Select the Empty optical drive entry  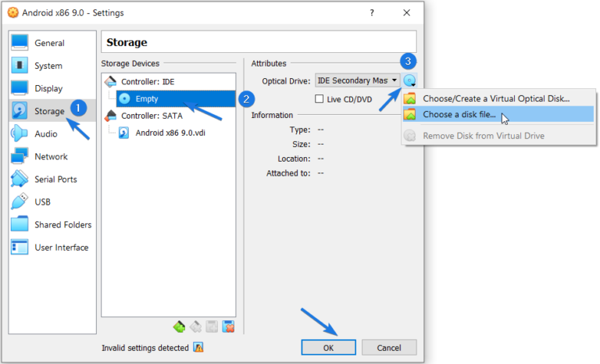click(176, 98)
